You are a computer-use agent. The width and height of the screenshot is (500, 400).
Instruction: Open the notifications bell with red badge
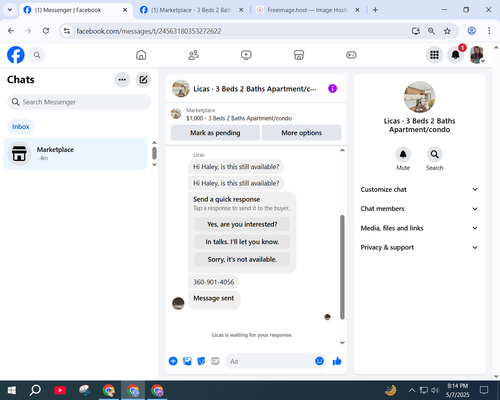(x=456, y=55)
